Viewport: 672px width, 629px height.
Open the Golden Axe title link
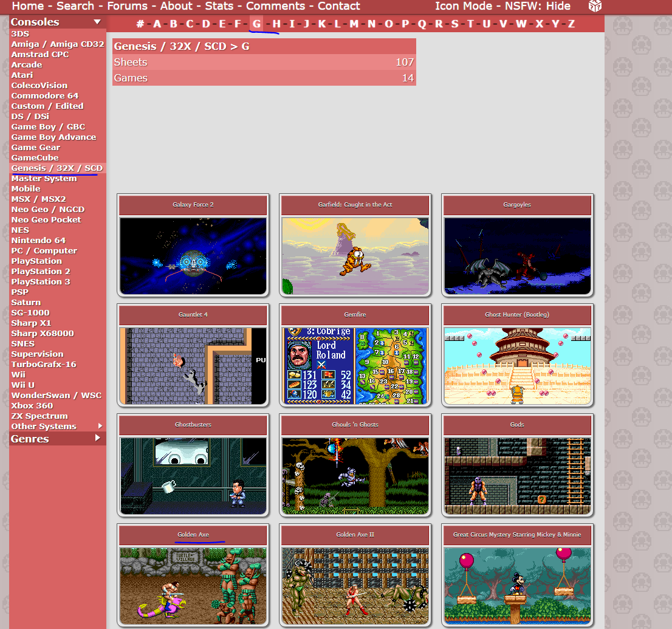click(193, 535)
